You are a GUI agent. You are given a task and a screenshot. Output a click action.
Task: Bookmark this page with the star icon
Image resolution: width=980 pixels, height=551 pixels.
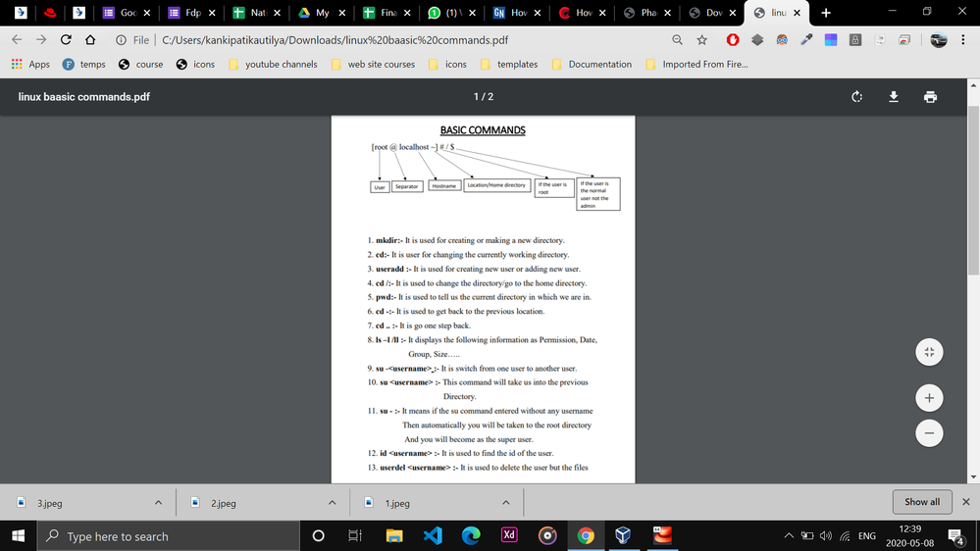pyautogui.click(x=702, y=40)
